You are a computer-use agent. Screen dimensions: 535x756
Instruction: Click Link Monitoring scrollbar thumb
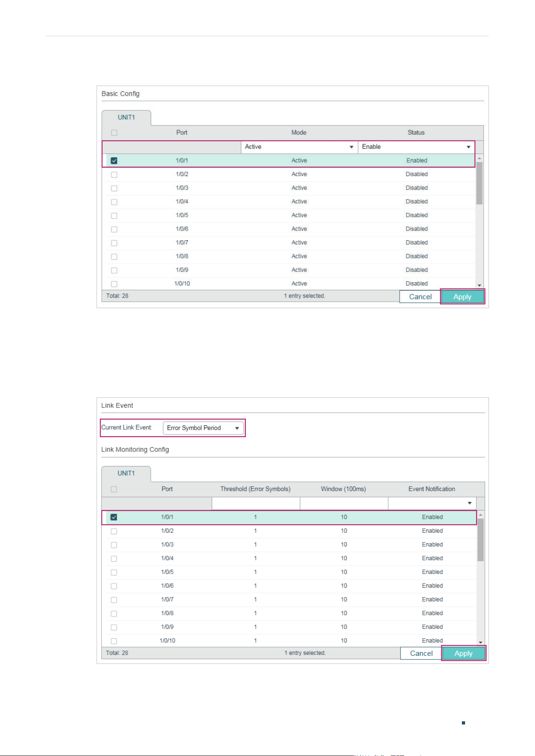tap(480, 540)
